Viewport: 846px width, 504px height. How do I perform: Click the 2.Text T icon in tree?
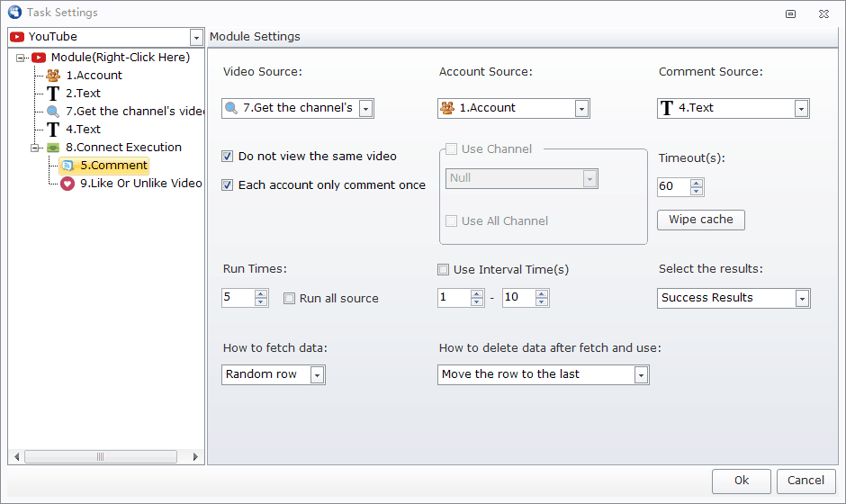pos(53,94)
